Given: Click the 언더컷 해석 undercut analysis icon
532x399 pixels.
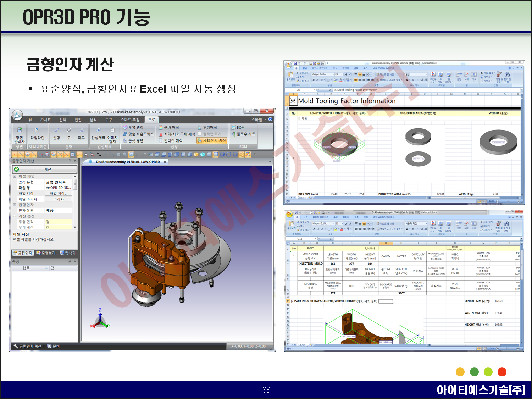Looking at the screenshot, I should tap(161, 141).
